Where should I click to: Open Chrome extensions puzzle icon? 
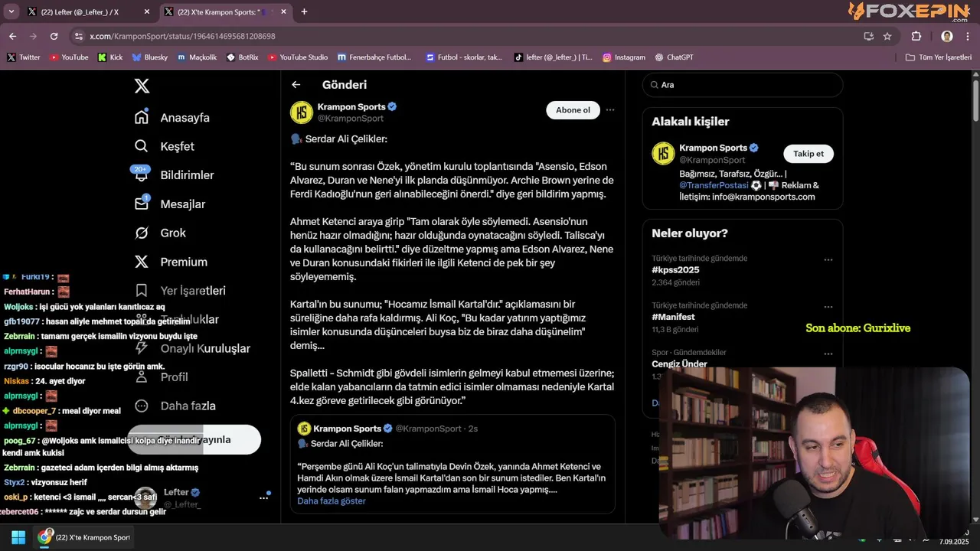tap(916, 36)
